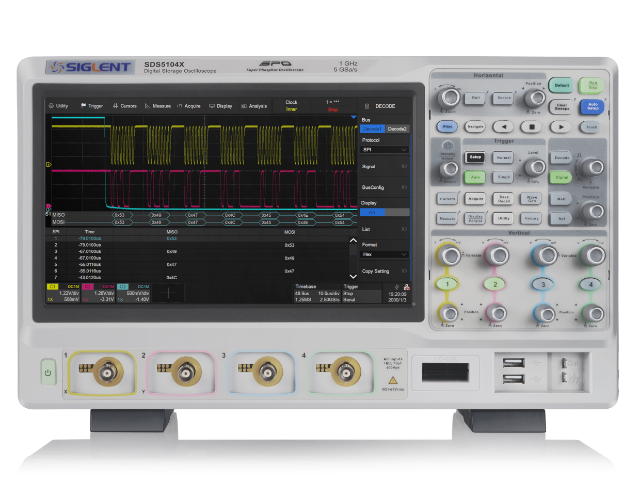Push the blue Print button

click(x=447, y=127)
